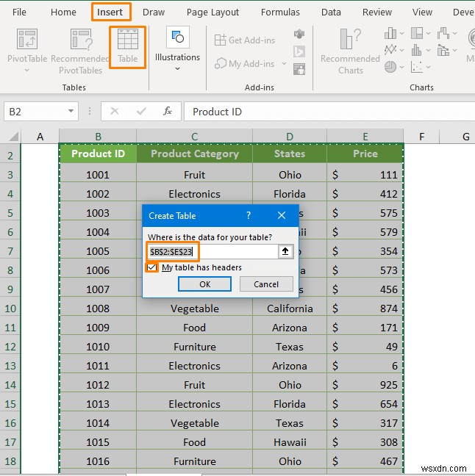
Task: Switch to the View tab
Action: tap(422, 12)
